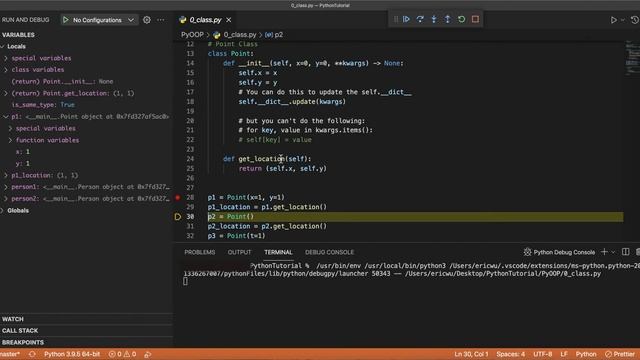Open the Problems panel tab
The width and height of the screenshot is (640, 360).
[200, 252]
